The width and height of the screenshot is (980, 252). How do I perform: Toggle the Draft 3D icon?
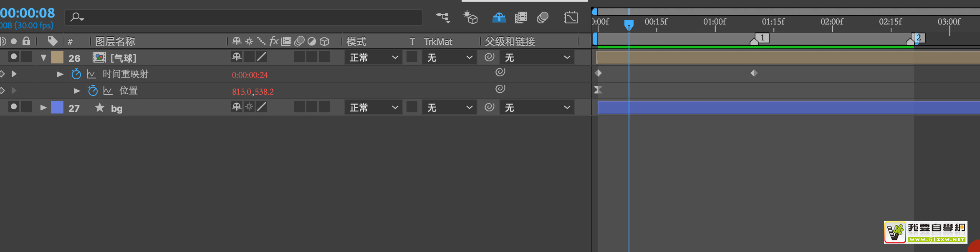[x=470, y=18]
